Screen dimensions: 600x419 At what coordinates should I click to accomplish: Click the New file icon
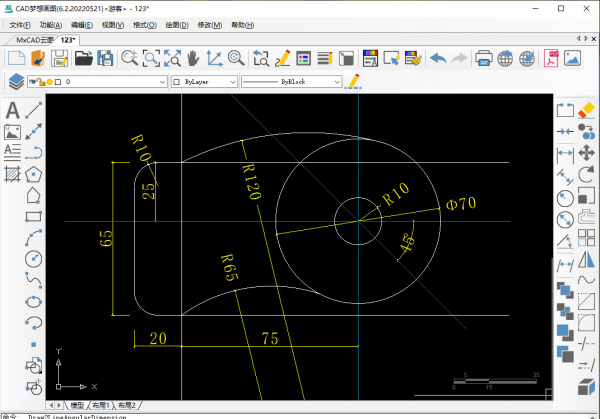click(16, 58)
